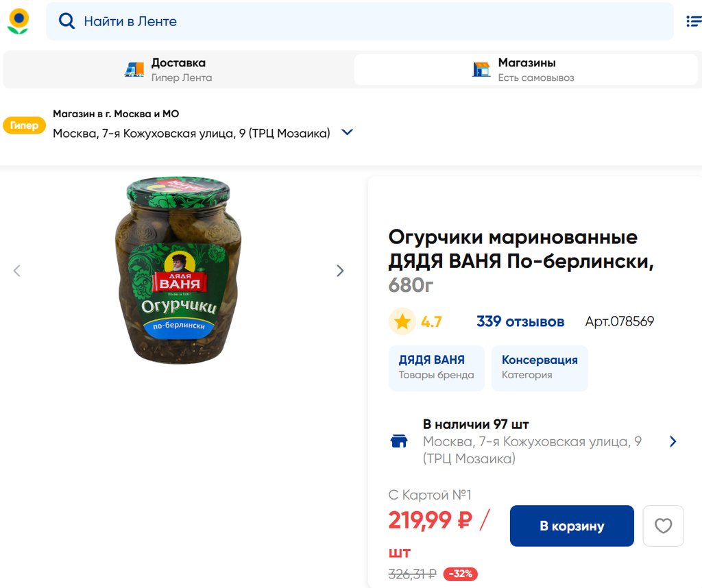Expand the store address dropdown
Screen dimensions: 702x588
pyautogui.click(x=347, y=132)
